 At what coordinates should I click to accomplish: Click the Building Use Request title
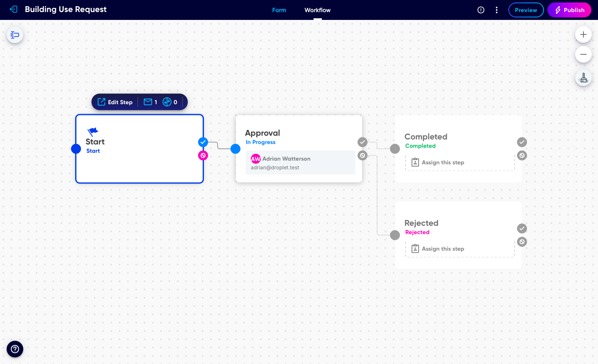(66, 10)
